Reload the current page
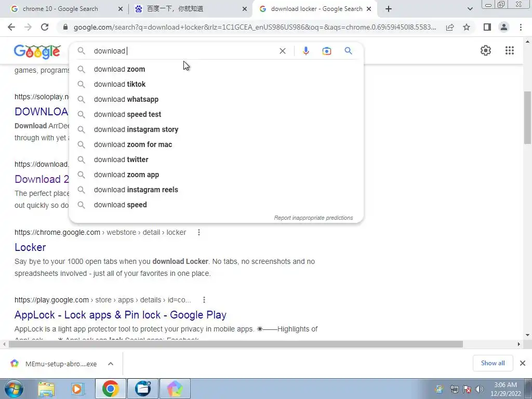The height and width of the screenshot is (399, 532). coord(45,27)
